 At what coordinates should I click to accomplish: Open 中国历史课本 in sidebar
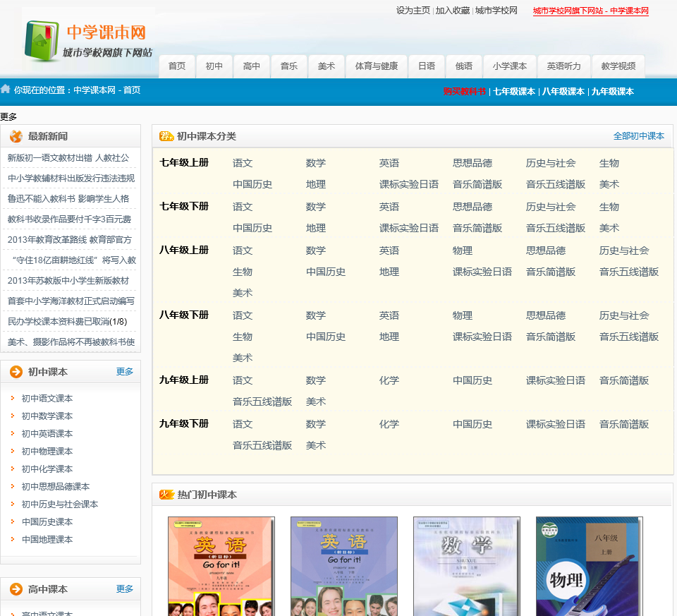pos(47,522)
